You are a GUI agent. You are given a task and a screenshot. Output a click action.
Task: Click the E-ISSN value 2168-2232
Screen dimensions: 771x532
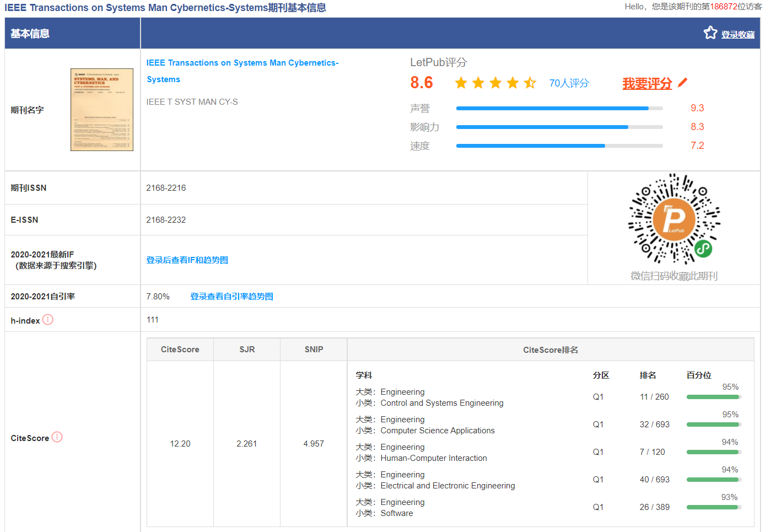[166, 220]
